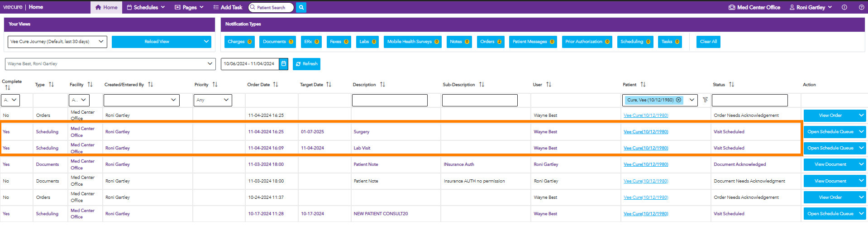868x231 pixels.
Task: Open the Pages menu
Action: click(x=189, y=7)
